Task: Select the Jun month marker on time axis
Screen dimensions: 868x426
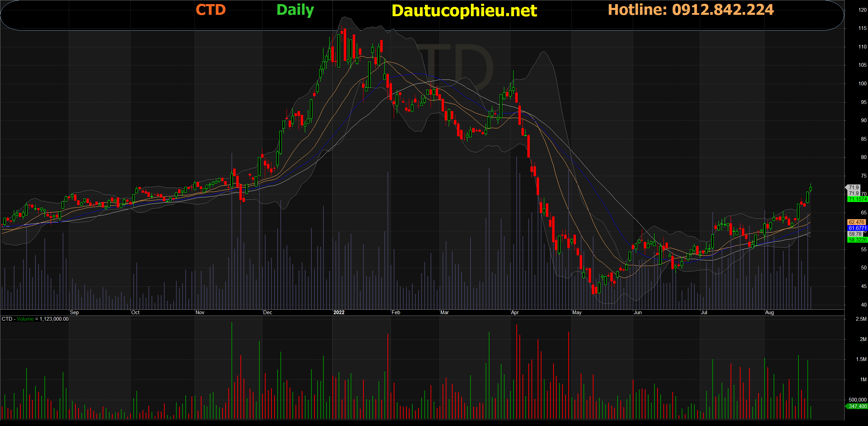Action: tap(638, 312)
